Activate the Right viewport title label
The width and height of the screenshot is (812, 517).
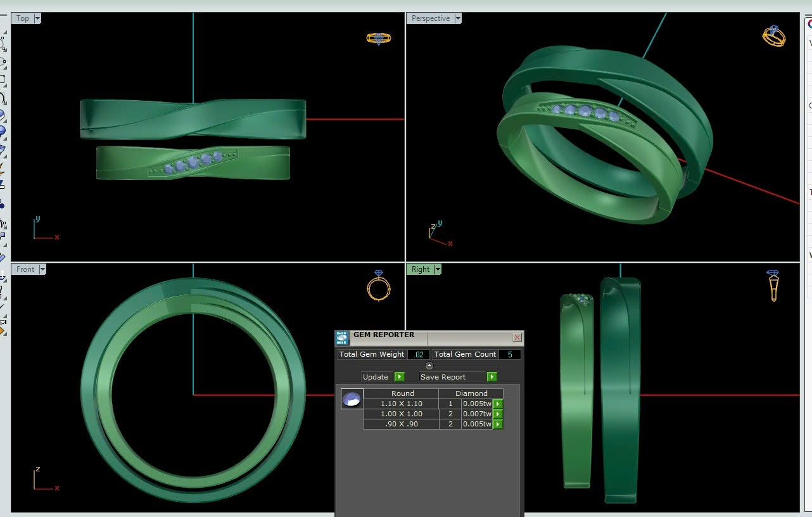(420, 269)
